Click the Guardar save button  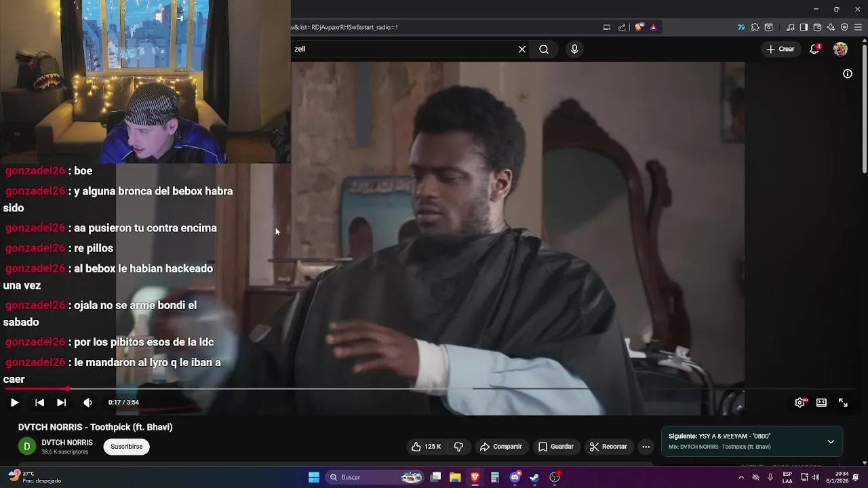pos(556,447)
